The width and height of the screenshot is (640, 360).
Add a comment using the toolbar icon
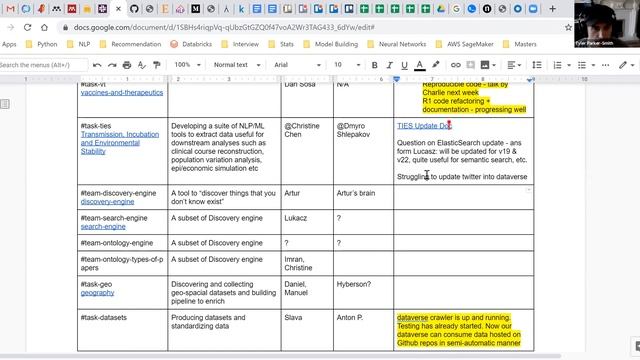click(x=471, y=65)
